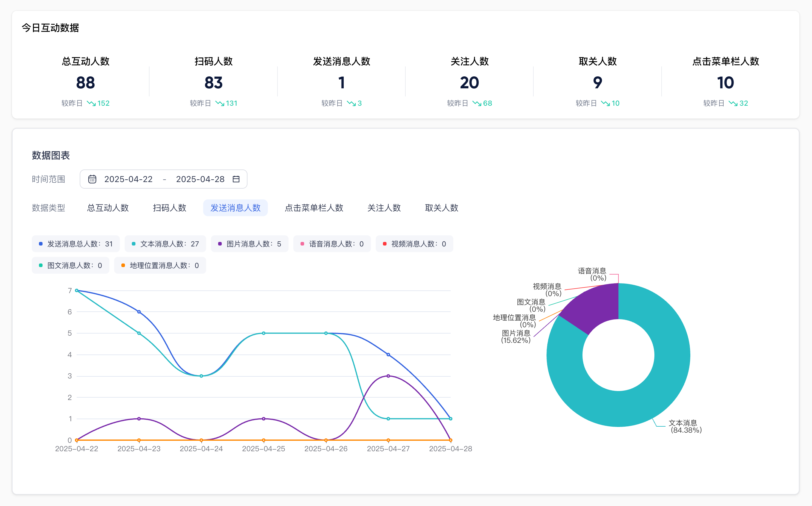Click the 2025-04-27 point on purple line
Image resolution: width=812 pixels, height=506 pixels.
(x=388, y=376)
